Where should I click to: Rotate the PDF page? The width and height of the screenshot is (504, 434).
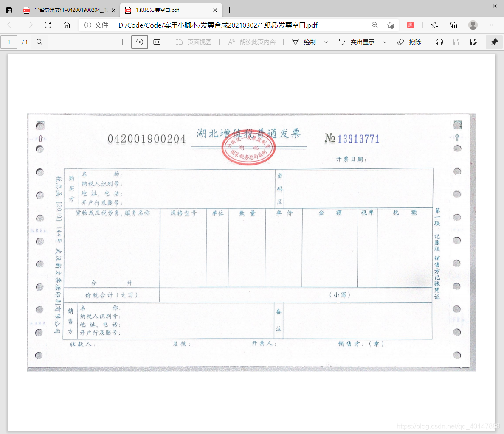pyautogui.click(x=140, y=42)
